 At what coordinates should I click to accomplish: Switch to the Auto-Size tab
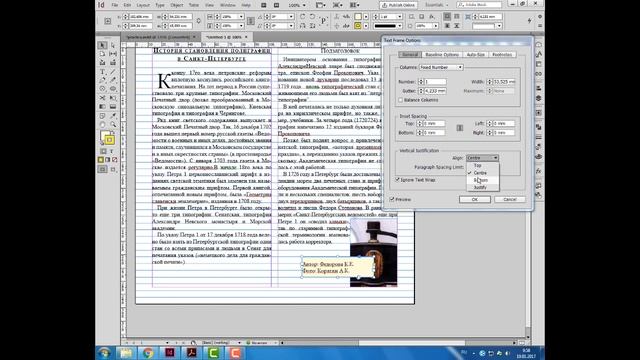click(x=476, y=54)
